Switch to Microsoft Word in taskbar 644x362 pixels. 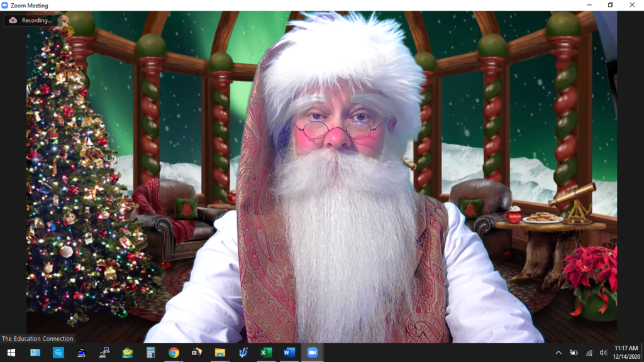pyautogui.click(x=289, y=353)
